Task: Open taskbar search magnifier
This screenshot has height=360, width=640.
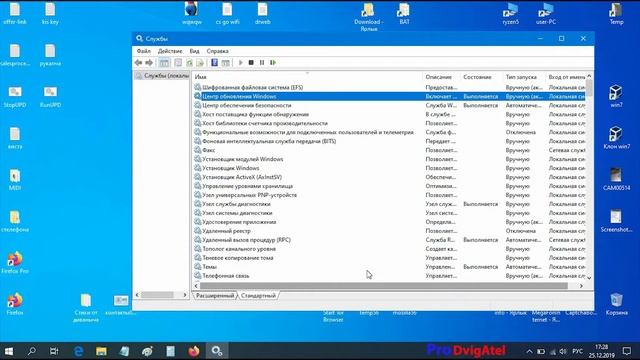Action: [x=31, y=351]
